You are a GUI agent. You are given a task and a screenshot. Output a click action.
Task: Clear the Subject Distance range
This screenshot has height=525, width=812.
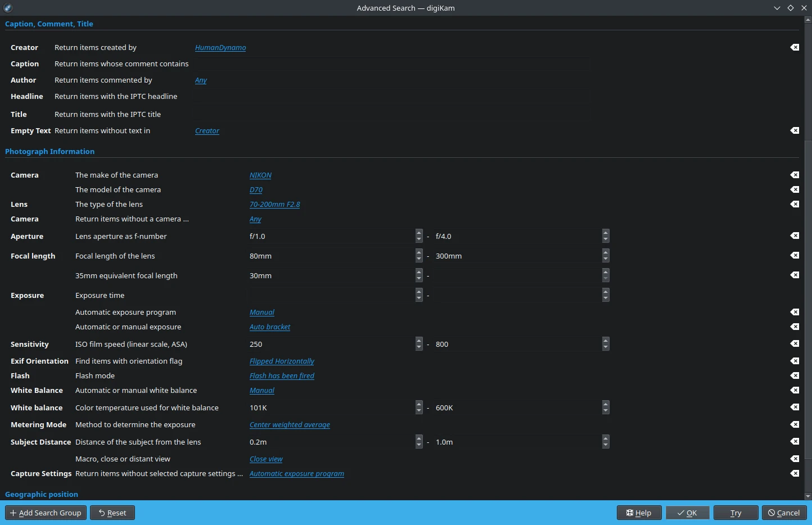tap(794, 442)
